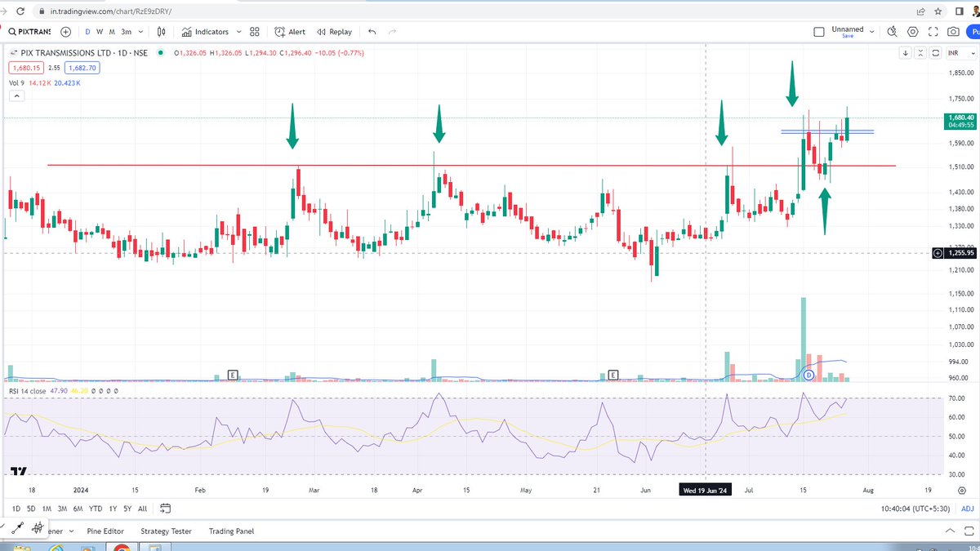Open the time axis settings gear icon
This screenshot has width=980, height=551.
coord(962,490)
